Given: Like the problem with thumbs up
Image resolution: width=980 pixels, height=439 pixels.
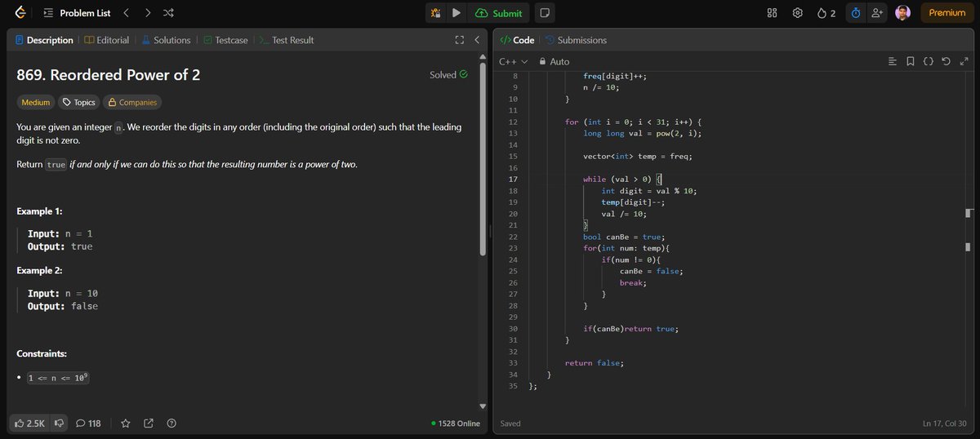Looking at the screenshot, I should [x=29, y=423].
